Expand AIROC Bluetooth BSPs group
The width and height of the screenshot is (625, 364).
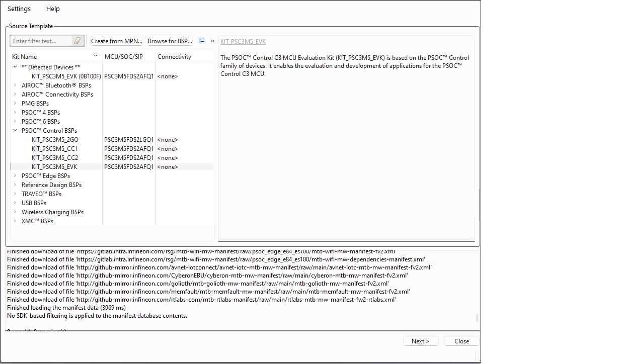click(15, 85)
